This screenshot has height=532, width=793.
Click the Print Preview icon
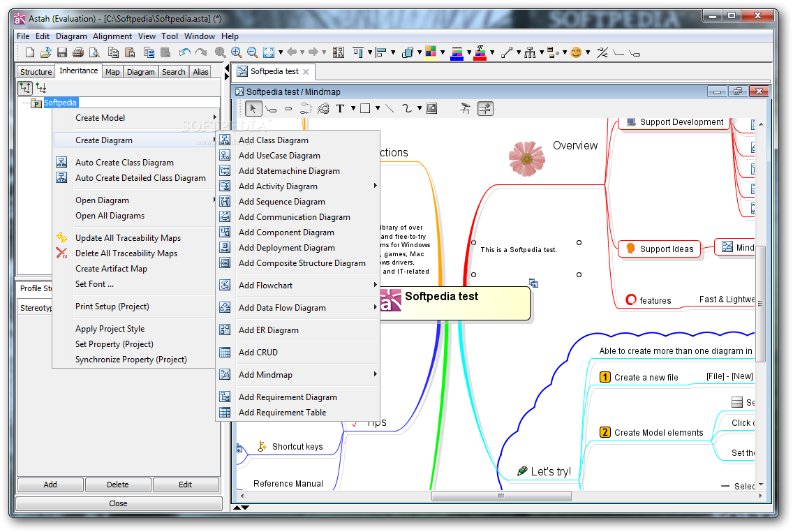tap(94, 52)
